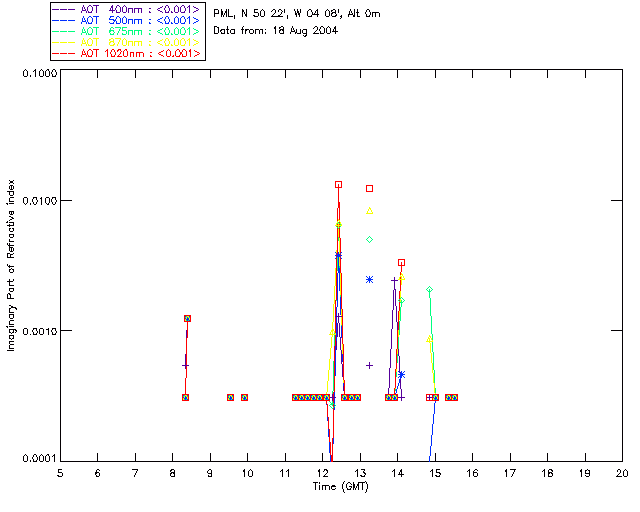Click the upper square marker near 8.4
The height and width of the screenshot is (512, 640).
[187, 318]
